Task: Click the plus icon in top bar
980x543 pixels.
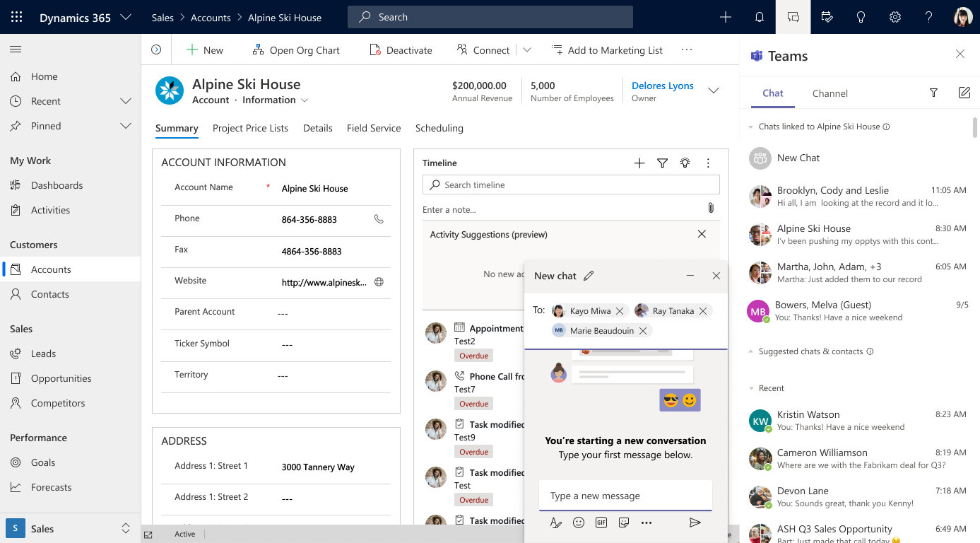Action: tap(726, 17)
